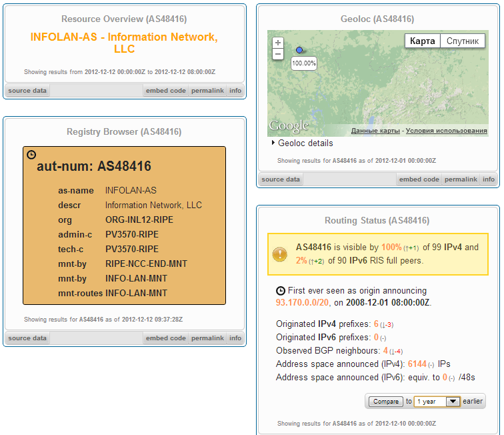Click the Compare button
Viewport: 504px width, 435px height.
tap(386, 401)
